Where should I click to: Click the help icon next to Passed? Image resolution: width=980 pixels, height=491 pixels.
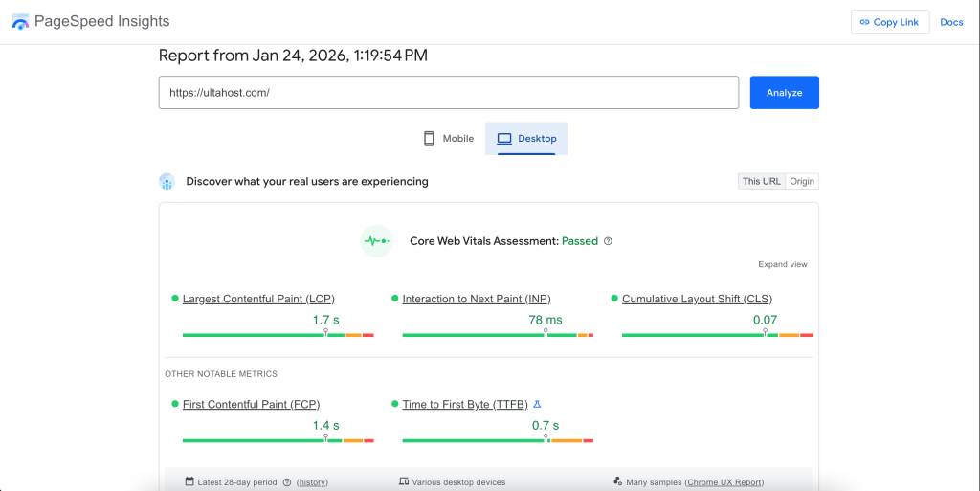click(x=609, y=242)
